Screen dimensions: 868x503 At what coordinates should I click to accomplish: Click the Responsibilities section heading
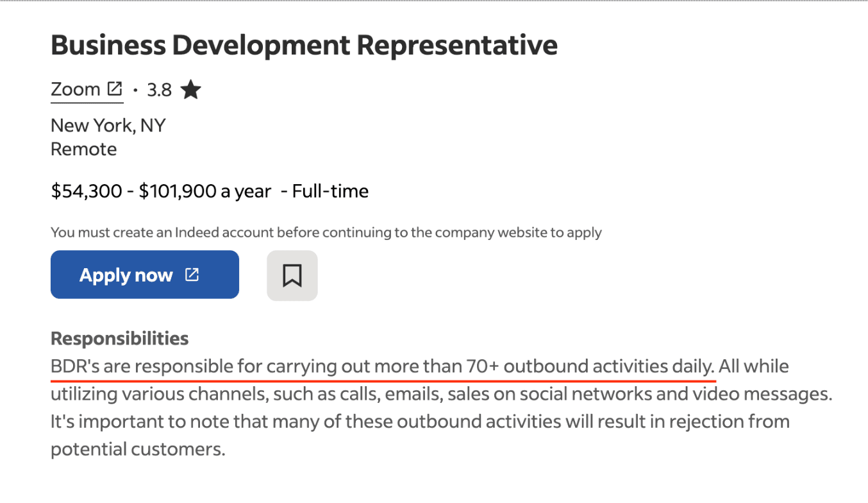pyautogui.click(x=119, y=338)
